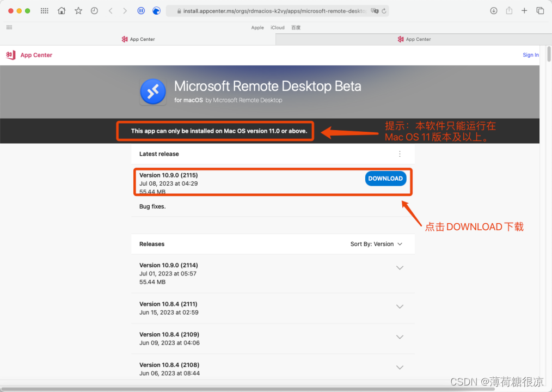Switch to the second App Center tab

click(x=414, y=39)
